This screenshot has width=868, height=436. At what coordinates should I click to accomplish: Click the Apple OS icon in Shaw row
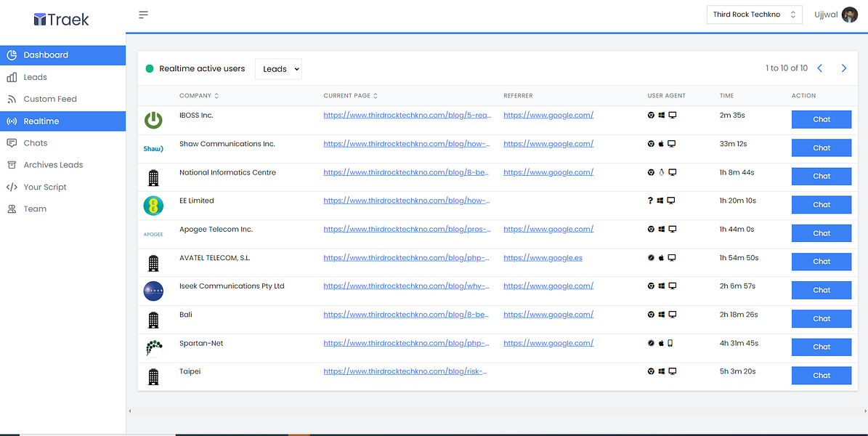[x=661, y=144]
